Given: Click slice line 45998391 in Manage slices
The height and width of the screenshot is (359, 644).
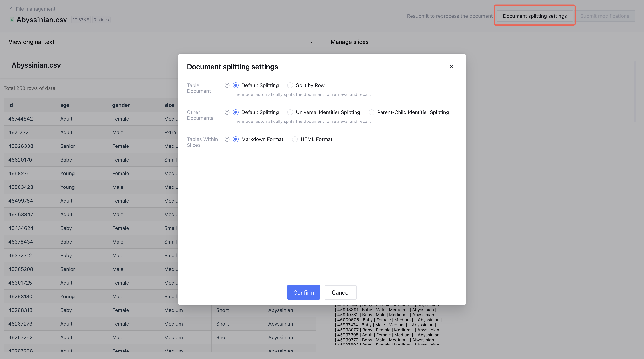Looking at the screenshot, I should coord(385,310).
